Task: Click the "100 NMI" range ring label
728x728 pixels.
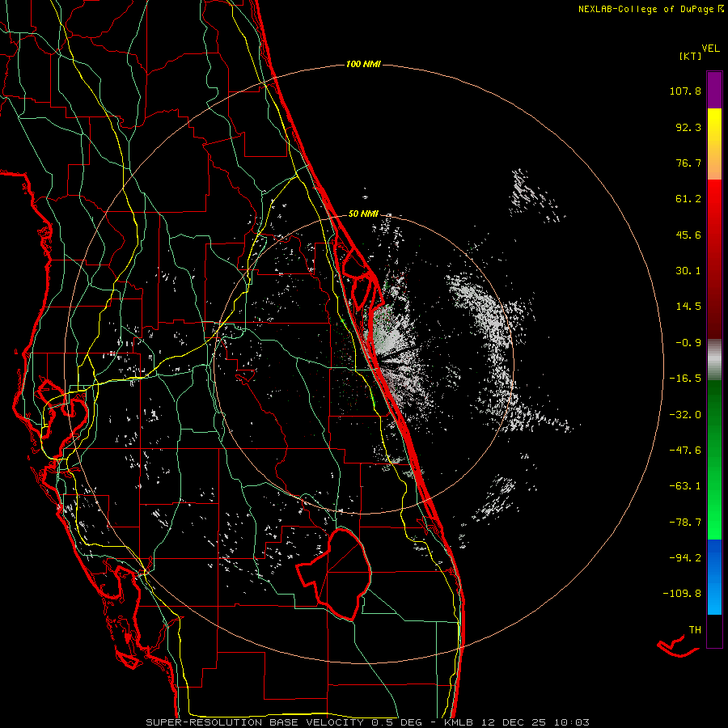Action: point(363,64)
